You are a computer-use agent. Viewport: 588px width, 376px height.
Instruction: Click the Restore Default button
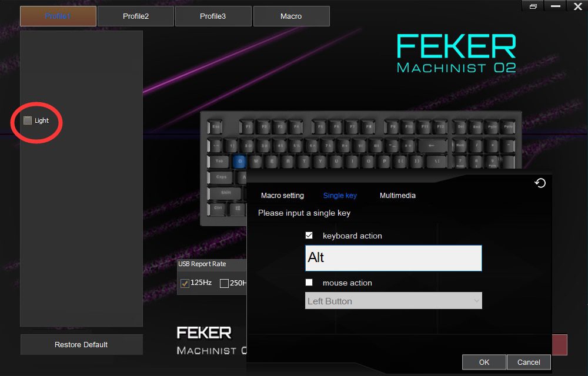tap(81, 344)
